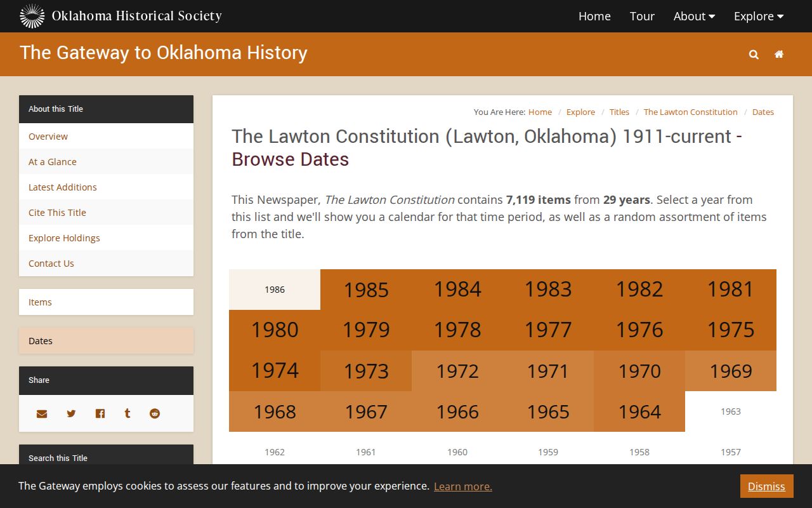Browse the year 1980 tile
The height and width of the screenshot is (508, 812).
(x=275, y=330)
